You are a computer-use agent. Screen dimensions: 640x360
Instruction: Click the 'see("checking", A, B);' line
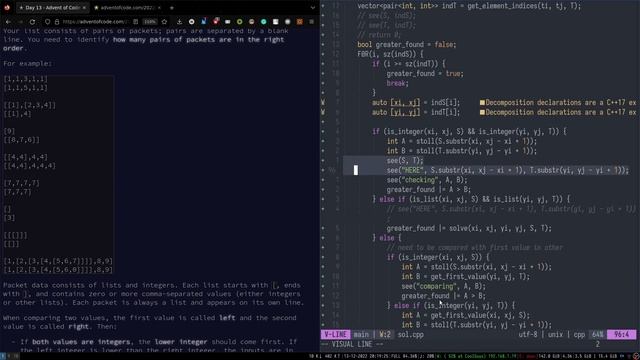[x=427, y=180]
